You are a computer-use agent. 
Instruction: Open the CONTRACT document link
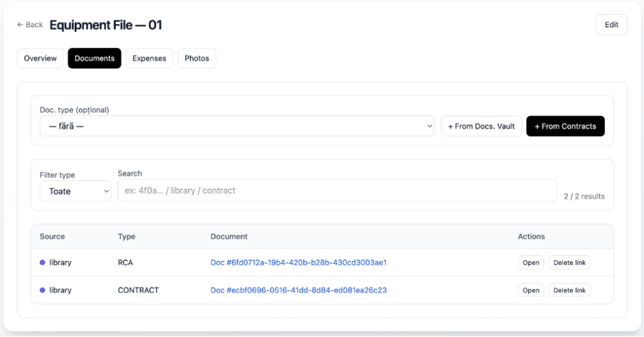[x=298, y=290]
